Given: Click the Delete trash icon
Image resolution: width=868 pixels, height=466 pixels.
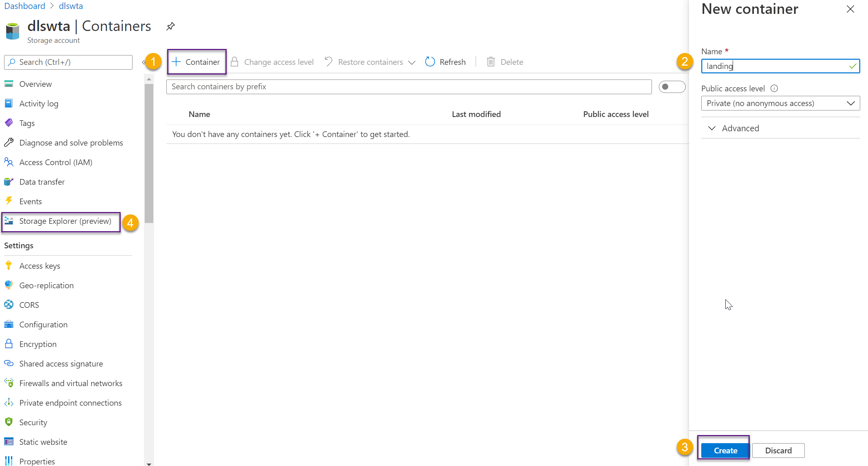Looking at the screenshot, I should tap(491, 62).
